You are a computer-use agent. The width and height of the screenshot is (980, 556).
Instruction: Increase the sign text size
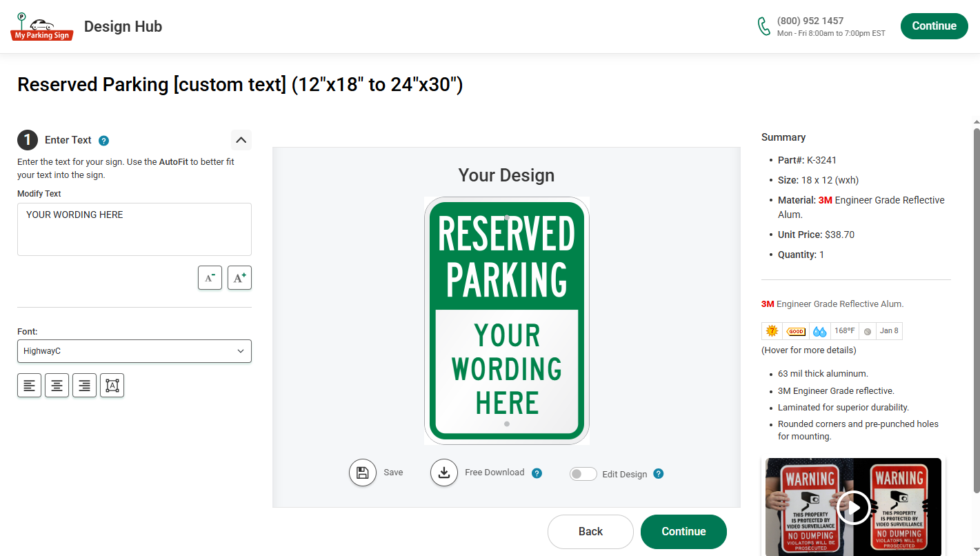(239, 277)
